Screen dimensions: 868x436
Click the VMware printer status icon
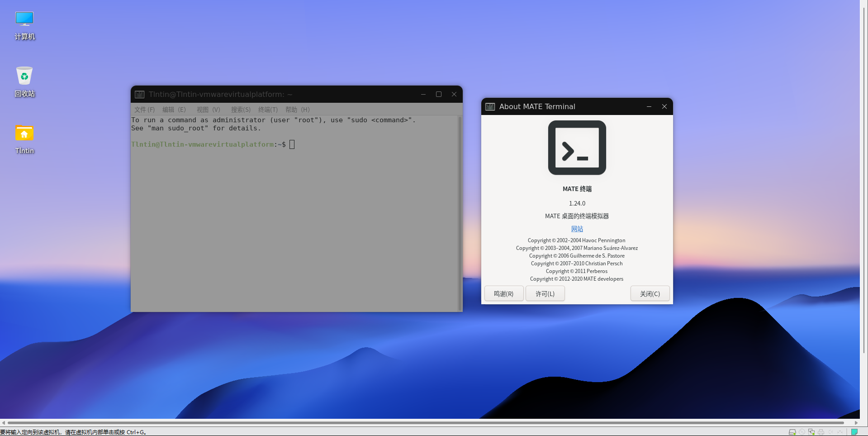tap(821, 432)
